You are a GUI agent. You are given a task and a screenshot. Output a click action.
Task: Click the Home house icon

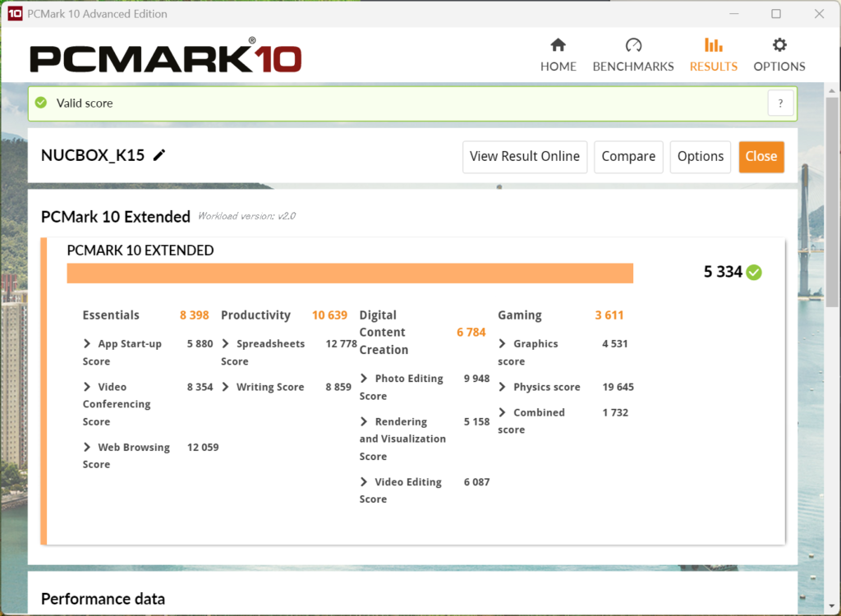click(558, 45)
